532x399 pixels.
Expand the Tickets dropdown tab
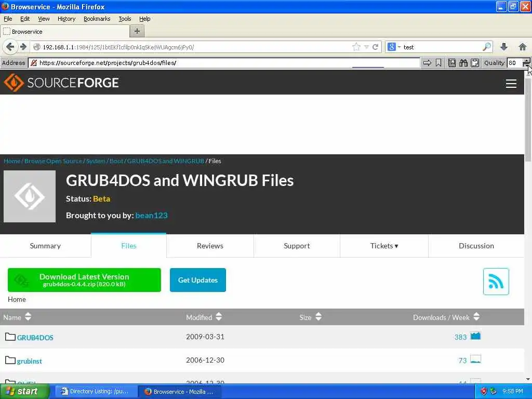click(x=384, y=246)
